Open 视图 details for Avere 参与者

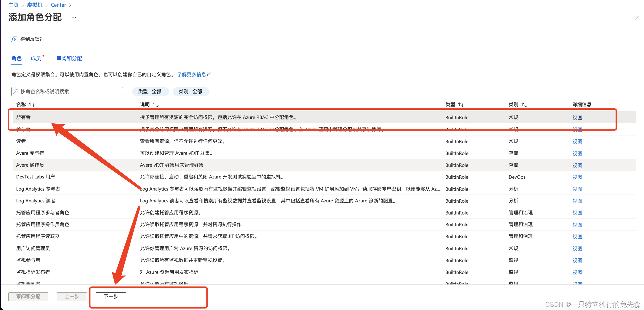click(577, 153)
